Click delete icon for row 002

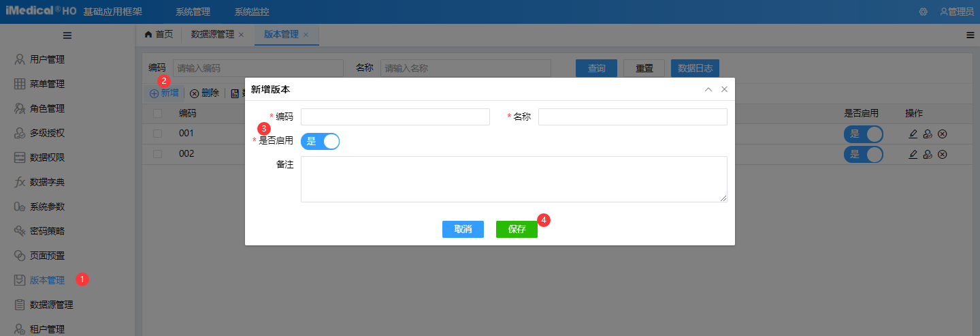pos(943,155)
